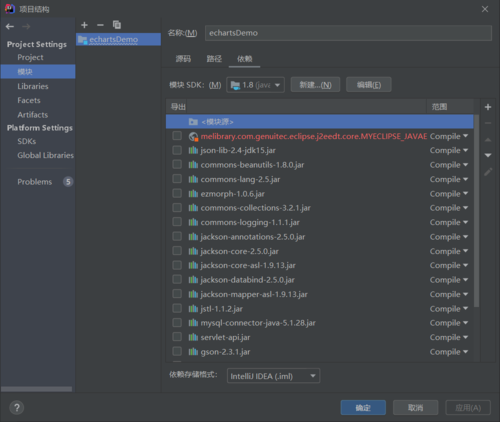Open SDKs platform settings
Screen dimensions: 500x422
pyautogui.click(x=27, y=141)
